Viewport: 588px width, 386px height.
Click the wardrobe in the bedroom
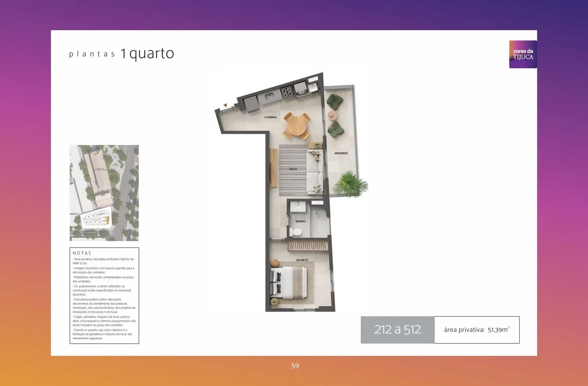pos(308,246)
